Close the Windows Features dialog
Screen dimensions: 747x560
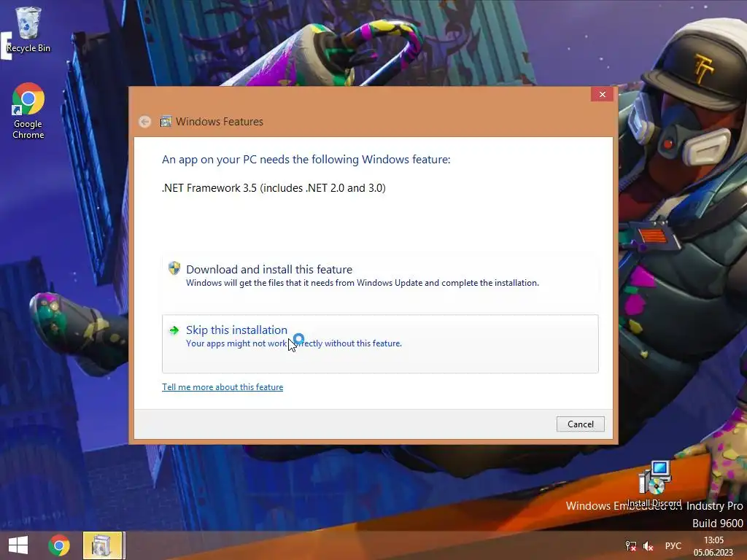pos(602,94)
